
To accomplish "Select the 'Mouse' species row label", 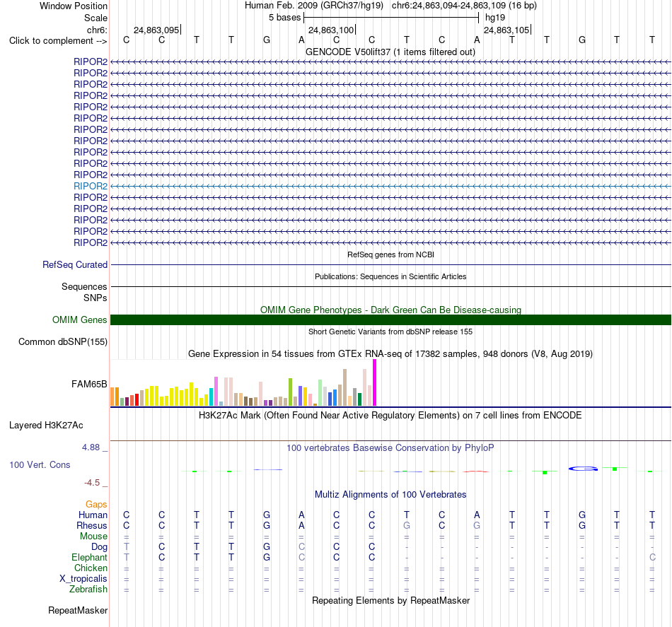I will click(93, 537).
